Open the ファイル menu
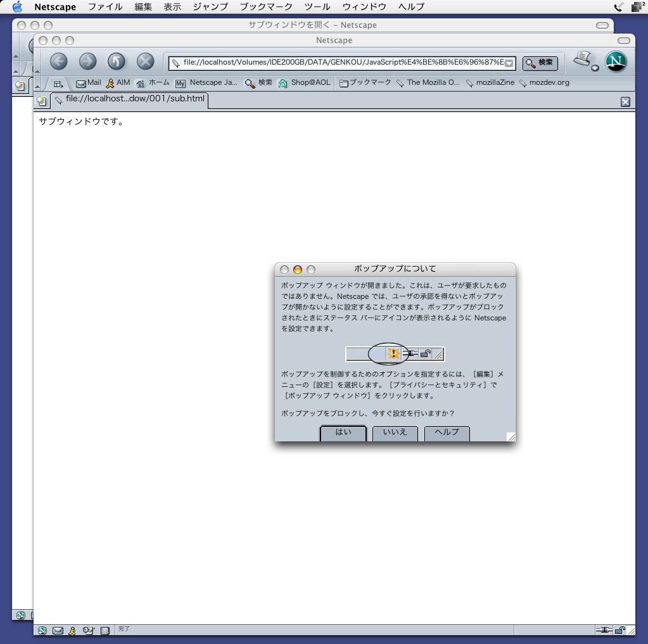This screenshot has height=644, width=648. coord(105,6)
